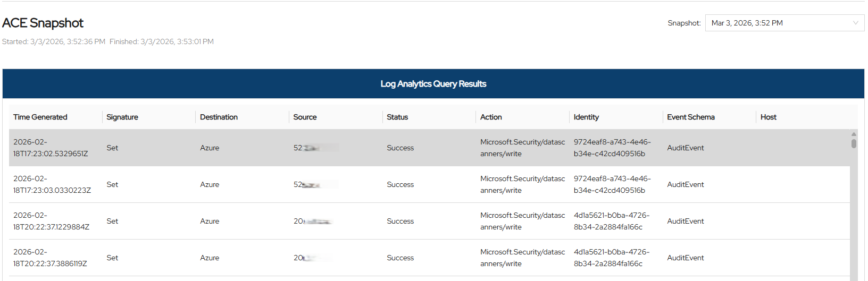Click the blurred Source cell in the 17:23:02 row

(x=316, y=148)
